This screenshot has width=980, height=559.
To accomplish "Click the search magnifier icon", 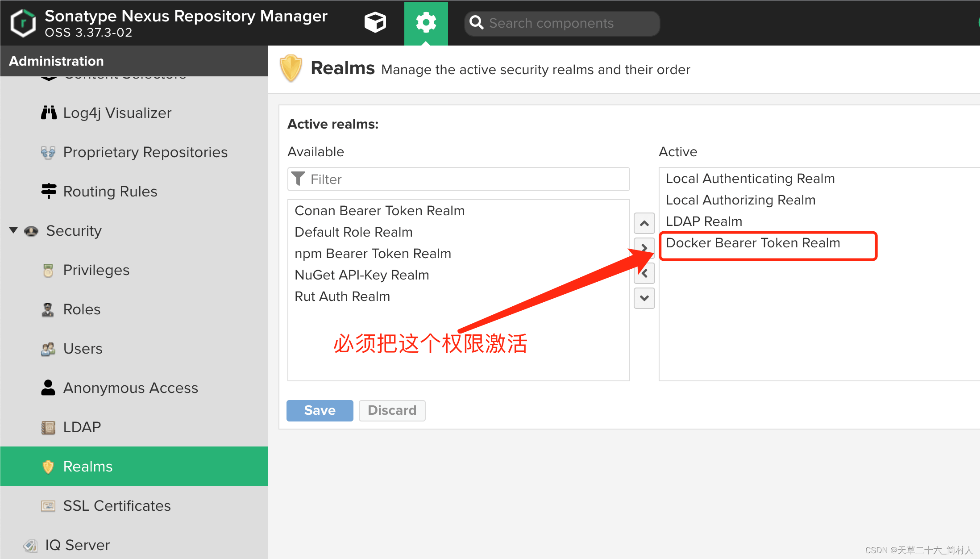I will click(x=477, y=23).
